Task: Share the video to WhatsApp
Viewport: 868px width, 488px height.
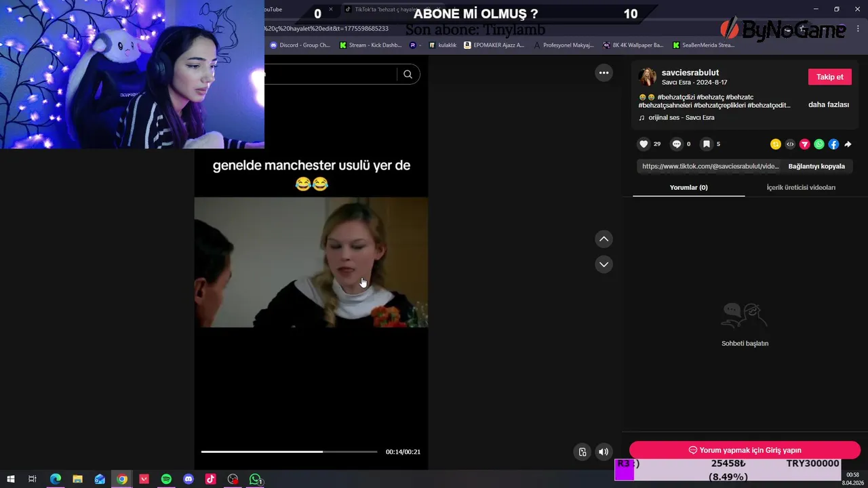Action: point(819,144)
